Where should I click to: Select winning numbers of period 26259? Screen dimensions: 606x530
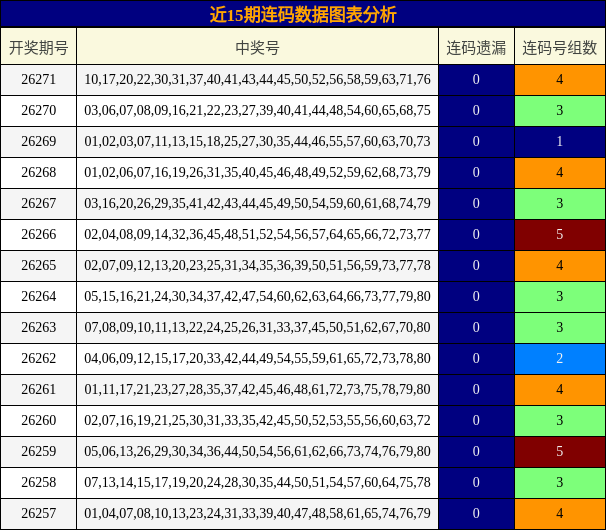click(x=257, y=451)
